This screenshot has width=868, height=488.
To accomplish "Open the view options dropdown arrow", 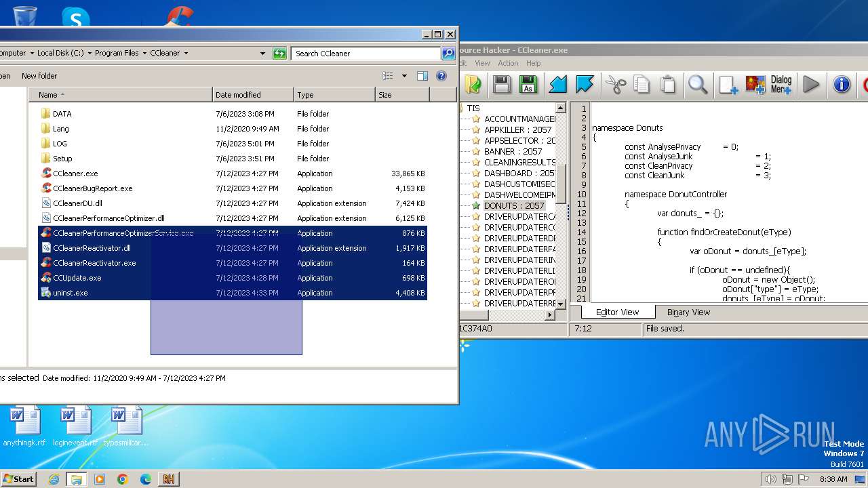I will coord(404,76).
